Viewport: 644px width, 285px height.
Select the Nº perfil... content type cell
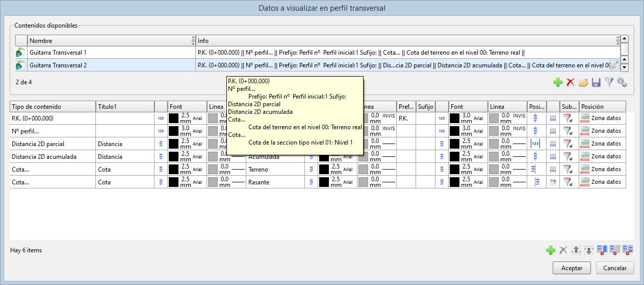[x=53, y=131]
